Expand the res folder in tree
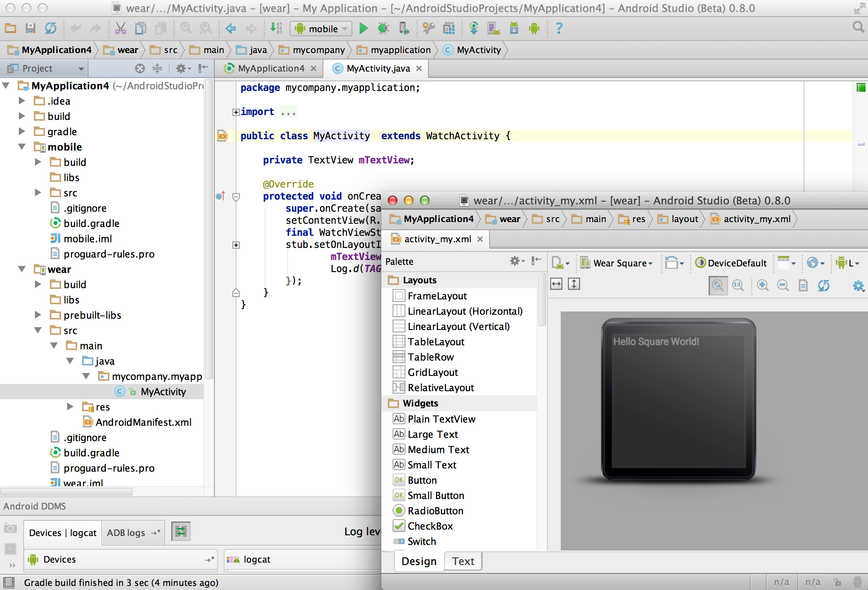Screen dimensions: 868x590 click(70, 407)
